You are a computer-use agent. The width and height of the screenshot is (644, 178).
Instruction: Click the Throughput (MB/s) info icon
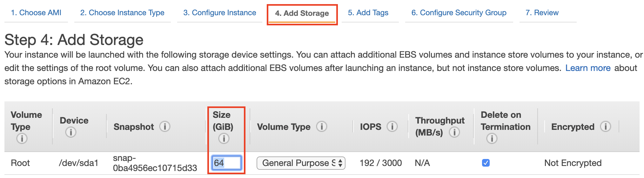454,132
